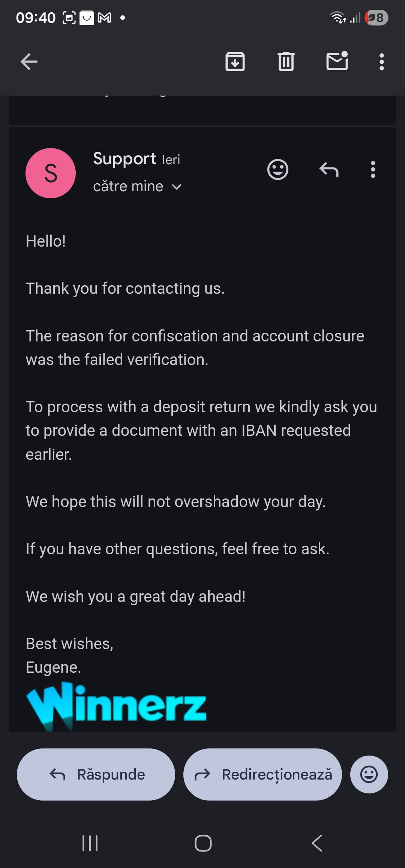Tap the Winnerz logo image
The width and height of the screenshot is (405, 868).
116,705
